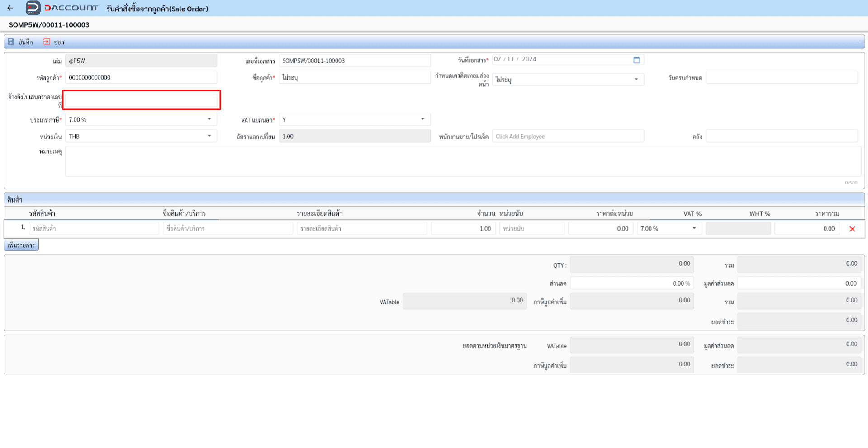
Task: Click the discount value (มูลค่าส่วนลด) field
Action: [799, 283]
